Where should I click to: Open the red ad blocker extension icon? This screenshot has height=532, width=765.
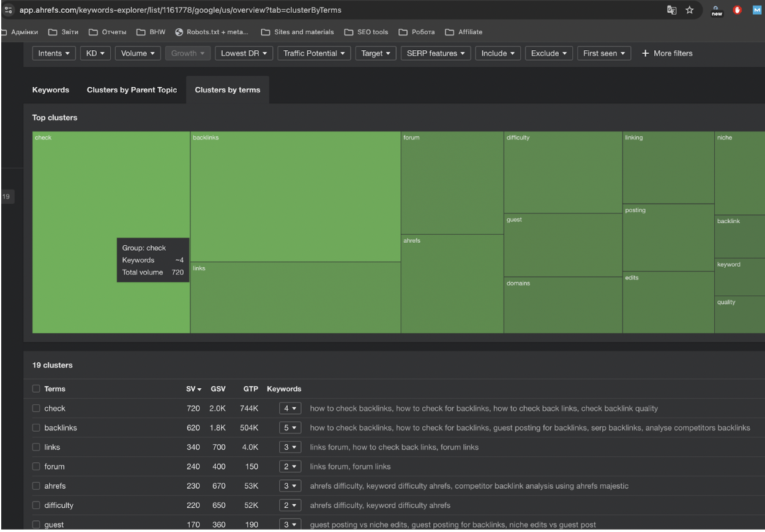click(x=737, y=10)
